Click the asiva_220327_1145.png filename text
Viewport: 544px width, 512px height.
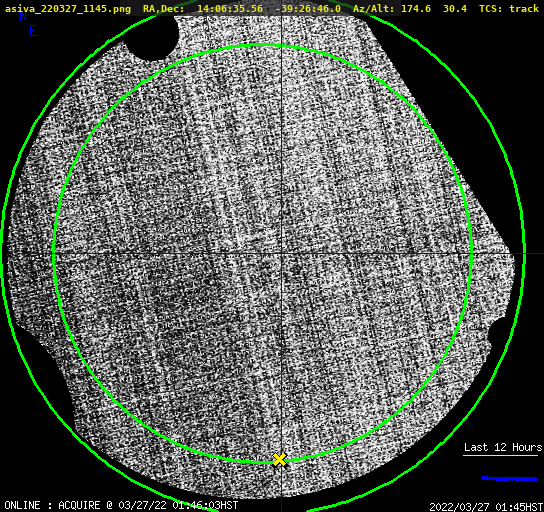point(68,8)
